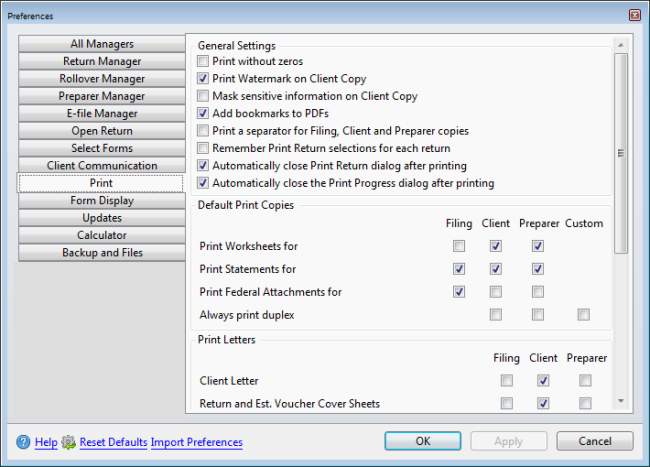This screenshot has width=650, height=467.
Task: Toggle Always print duplex for Custom
Action: [x=583, y=315]
